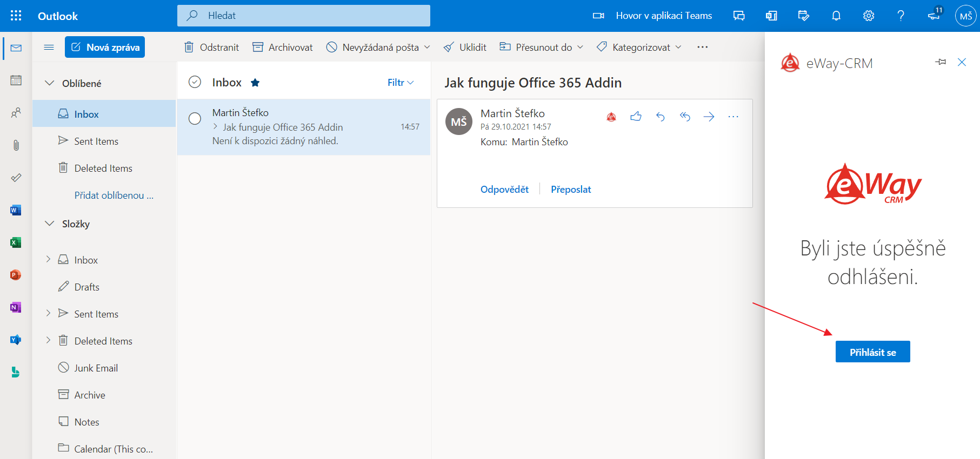Screen dimensions: 980x459
Task: Close the eWay-CRM pane
Action: (962, 62)
